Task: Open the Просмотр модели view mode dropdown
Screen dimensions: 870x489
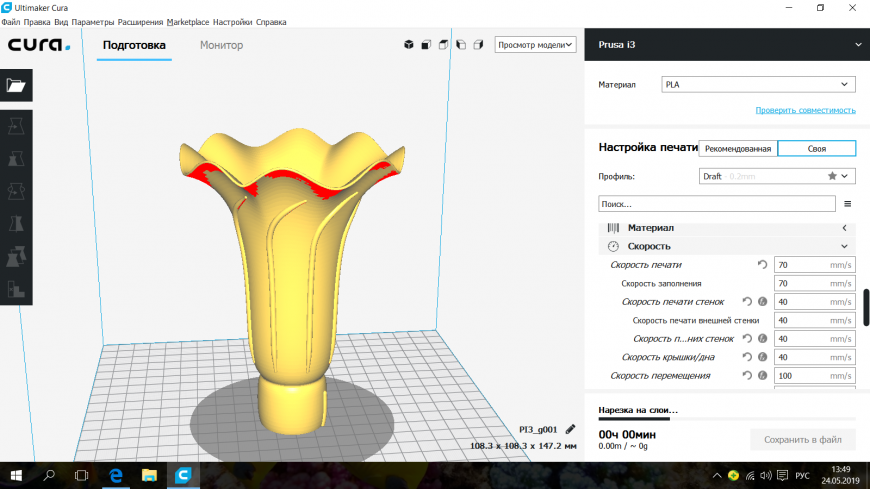Action: pyautogui.click(x=537, y=44)
